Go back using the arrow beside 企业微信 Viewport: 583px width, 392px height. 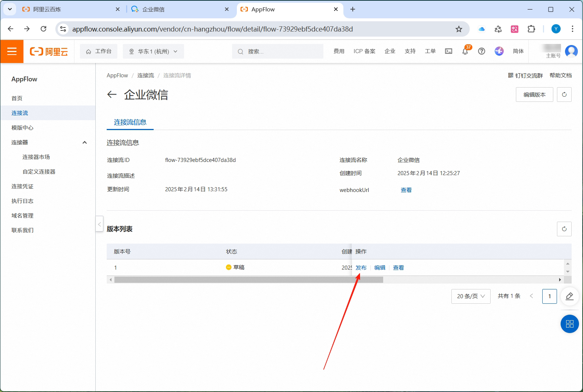(x=112, y=95)
